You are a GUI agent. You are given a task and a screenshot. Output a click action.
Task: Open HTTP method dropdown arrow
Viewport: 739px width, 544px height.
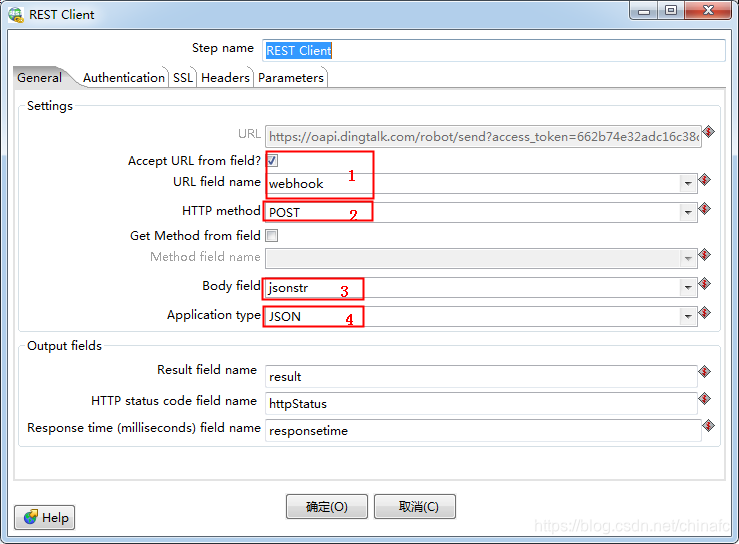click(x=688, y=213)
